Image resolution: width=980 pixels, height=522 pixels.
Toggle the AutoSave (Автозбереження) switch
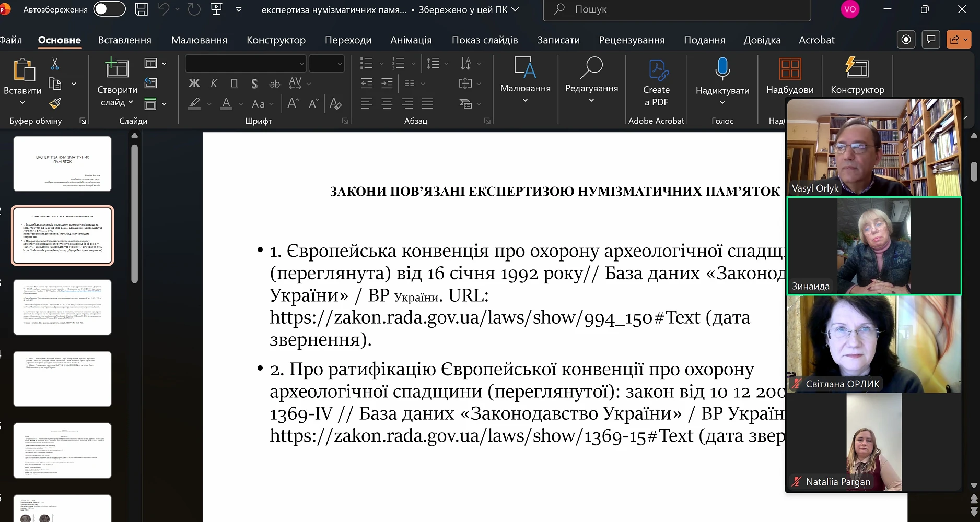coord(109,9)
